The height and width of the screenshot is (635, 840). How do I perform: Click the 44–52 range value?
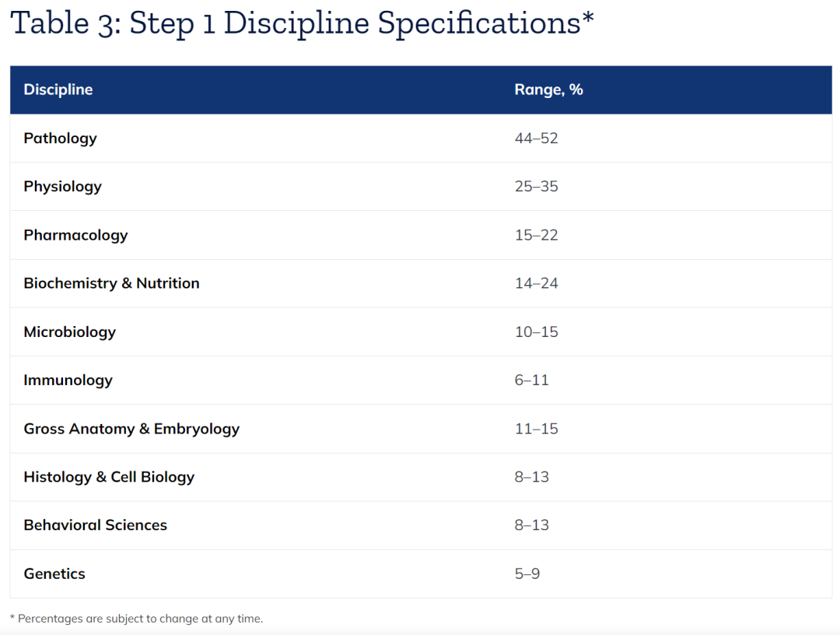point(536,139)
